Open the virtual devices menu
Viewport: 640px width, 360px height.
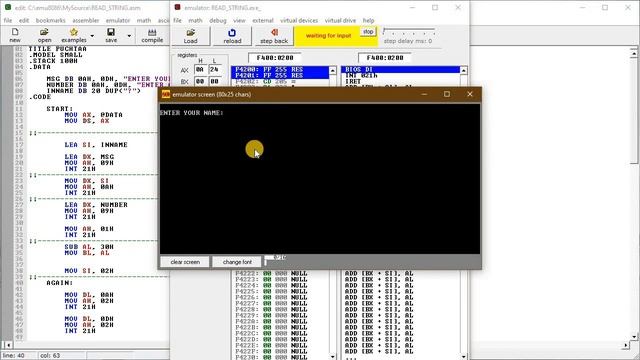coord(299,20)
